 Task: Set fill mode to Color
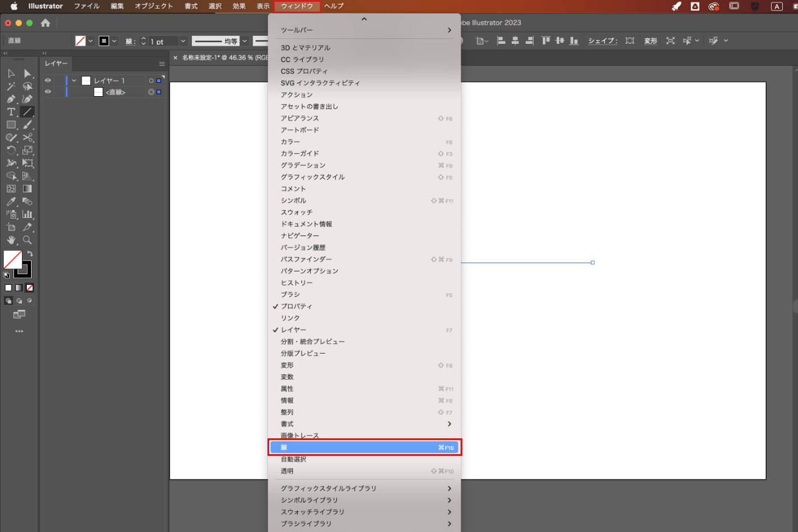click(x=9, y=288)
